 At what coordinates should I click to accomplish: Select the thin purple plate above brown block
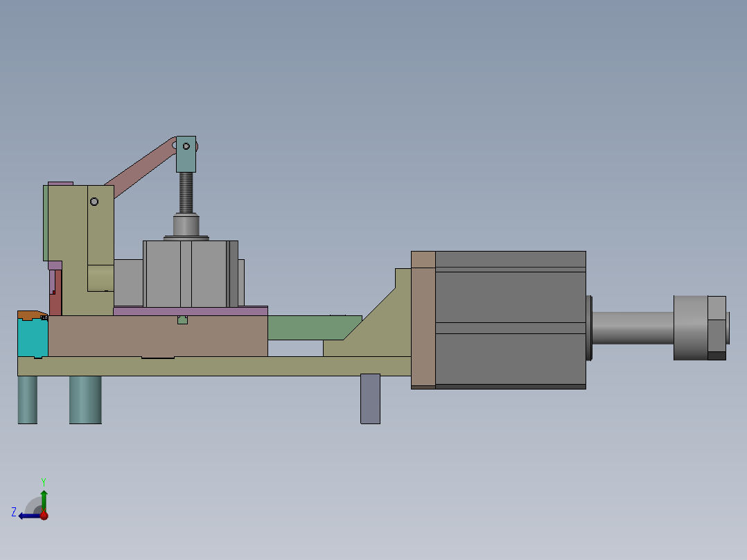coord(191,311)
